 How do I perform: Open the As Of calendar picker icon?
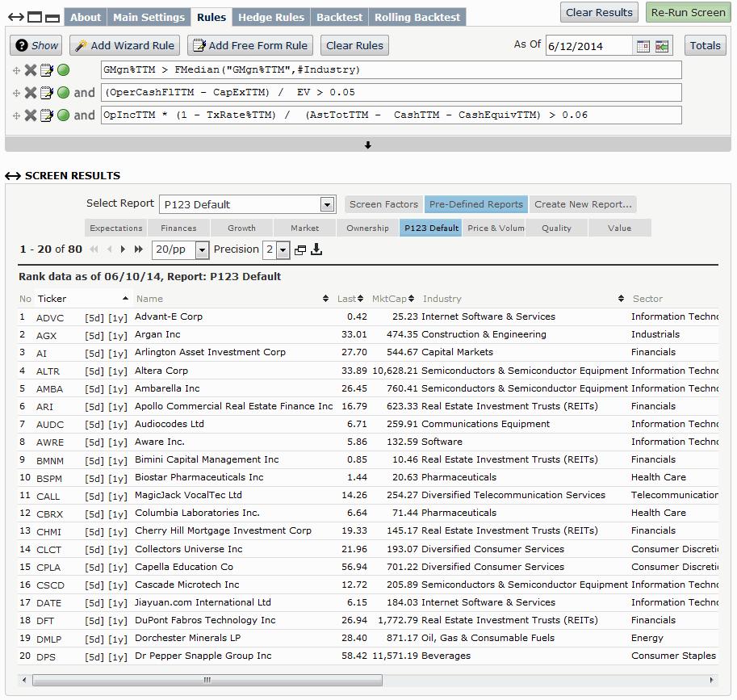coord(643,46)
